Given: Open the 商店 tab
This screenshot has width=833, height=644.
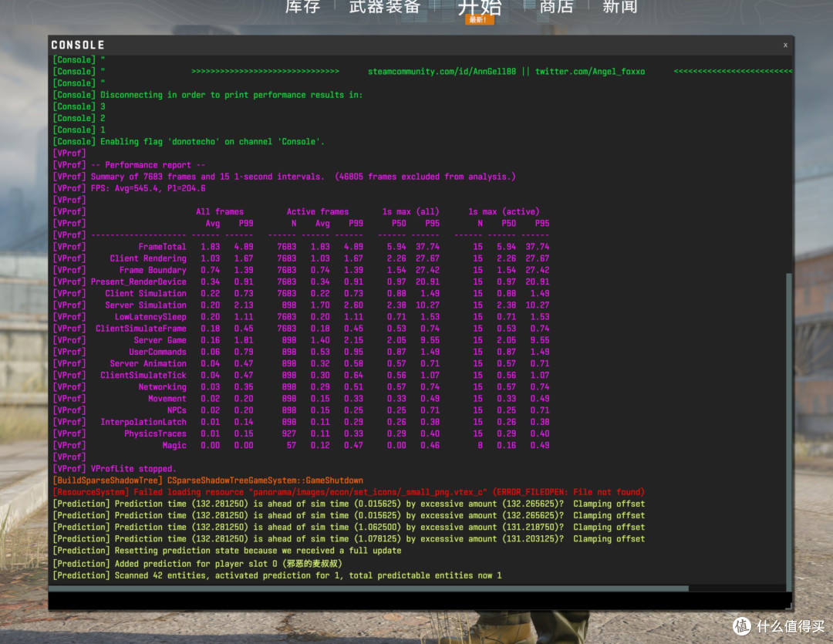Looking at the screenshot, I should click(557, 6).
